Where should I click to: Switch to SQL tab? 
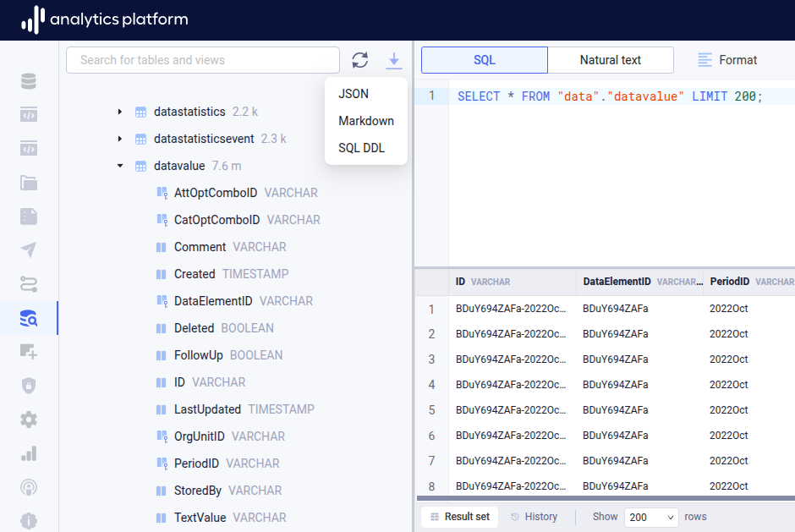coord(485,60)
